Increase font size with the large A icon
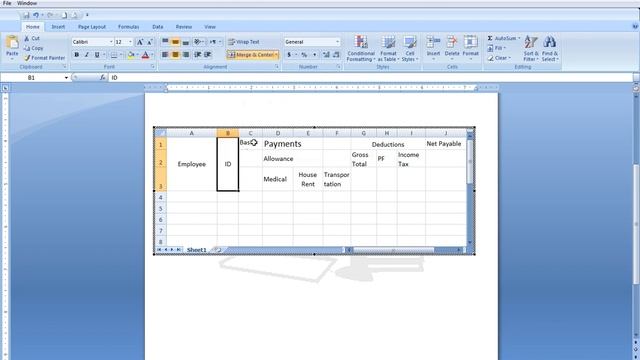640x360 pixels. (x=140, y=42)
